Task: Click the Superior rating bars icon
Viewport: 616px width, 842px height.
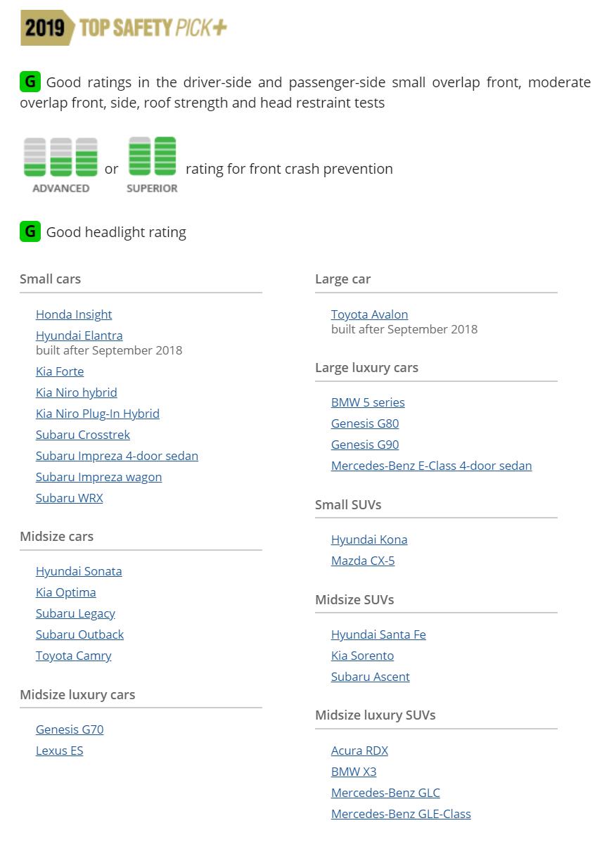Action: tap(152, 157)
